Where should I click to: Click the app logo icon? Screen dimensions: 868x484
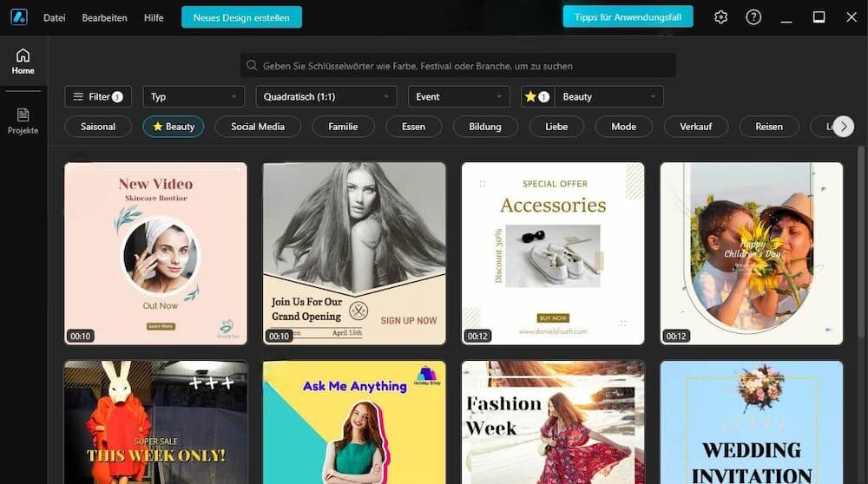coord(19,17)
